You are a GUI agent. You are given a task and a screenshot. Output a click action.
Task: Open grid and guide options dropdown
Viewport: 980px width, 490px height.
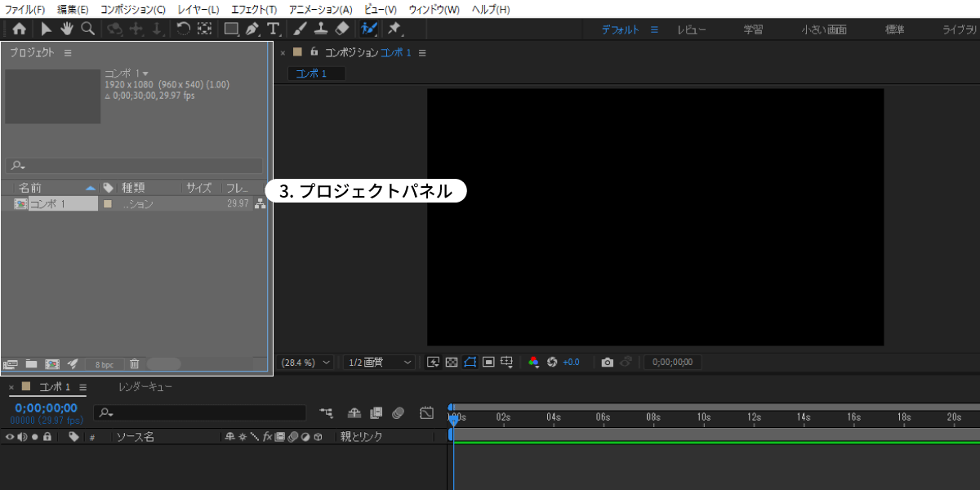507,362
